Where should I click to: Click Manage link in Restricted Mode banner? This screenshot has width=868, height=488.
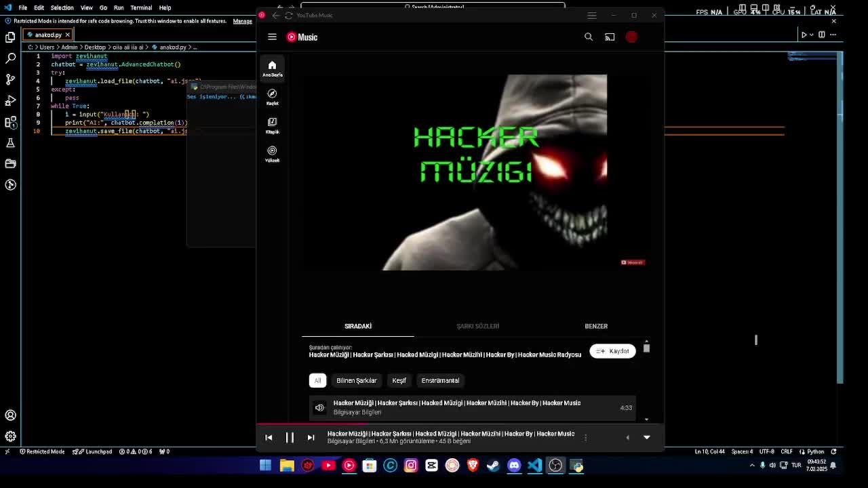click(242, 21)
